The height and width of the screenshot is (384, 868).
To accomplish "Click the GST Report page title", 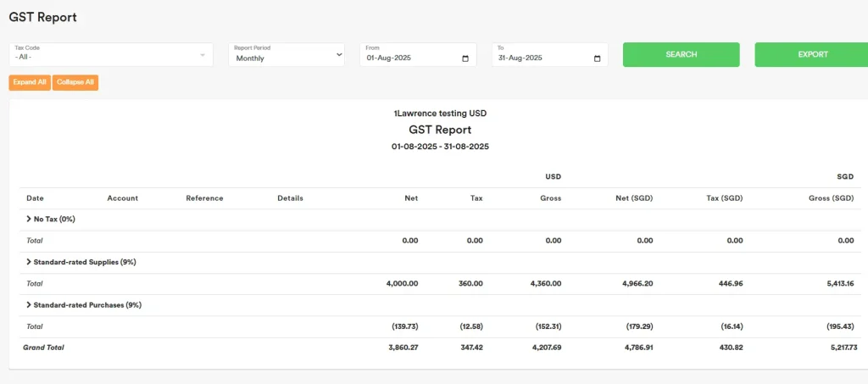I will point(42,17).
